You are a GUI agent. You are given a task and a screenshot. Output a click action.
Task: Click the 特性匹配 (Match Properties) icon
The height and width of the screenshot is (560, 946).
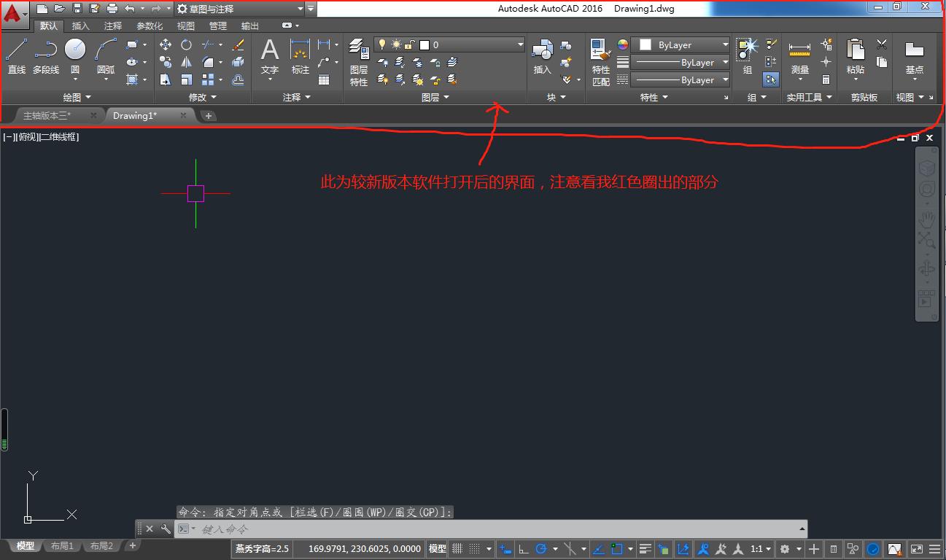[x=600, y=63]
